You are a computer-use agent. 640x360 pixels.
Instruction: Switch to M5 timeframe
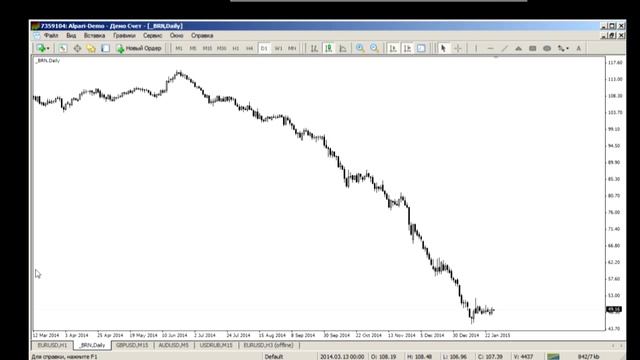point(193,48)
